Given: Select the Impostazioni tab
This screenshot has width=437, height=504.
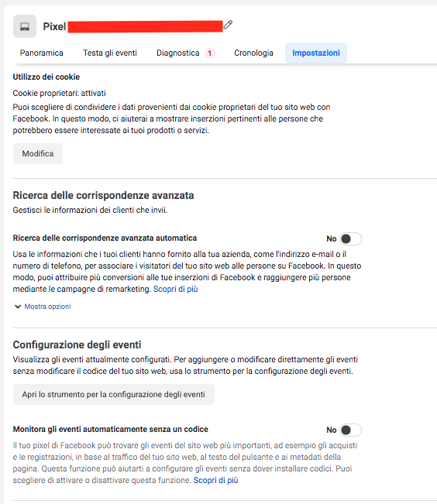Looking at the screenshot, I should tap(316, 53).
